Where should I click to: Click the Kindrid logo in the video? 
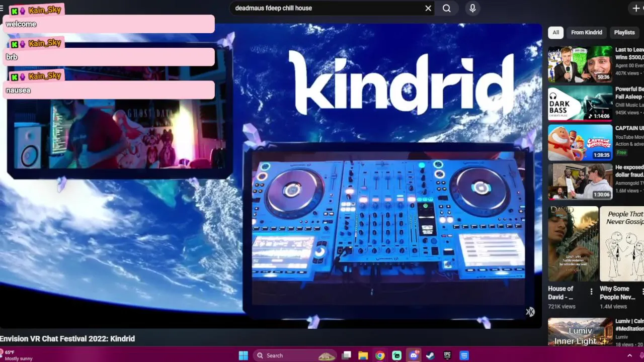click(401, 82)
